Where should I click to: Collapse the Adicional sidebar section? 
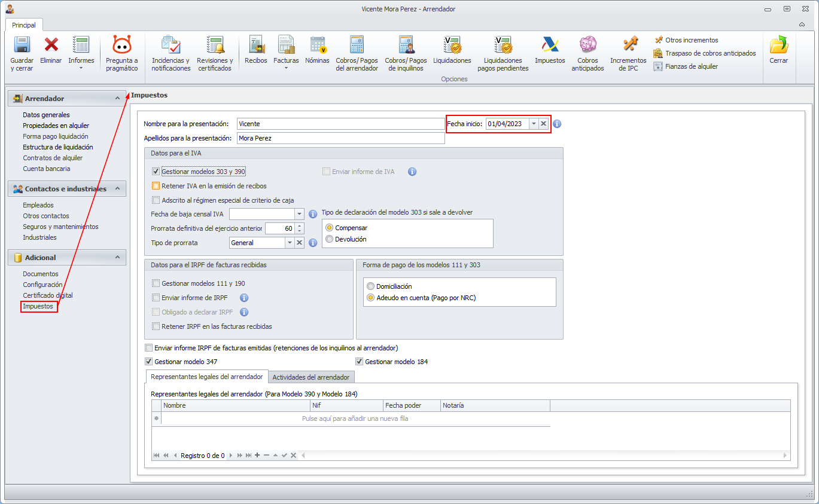(117, 257)
